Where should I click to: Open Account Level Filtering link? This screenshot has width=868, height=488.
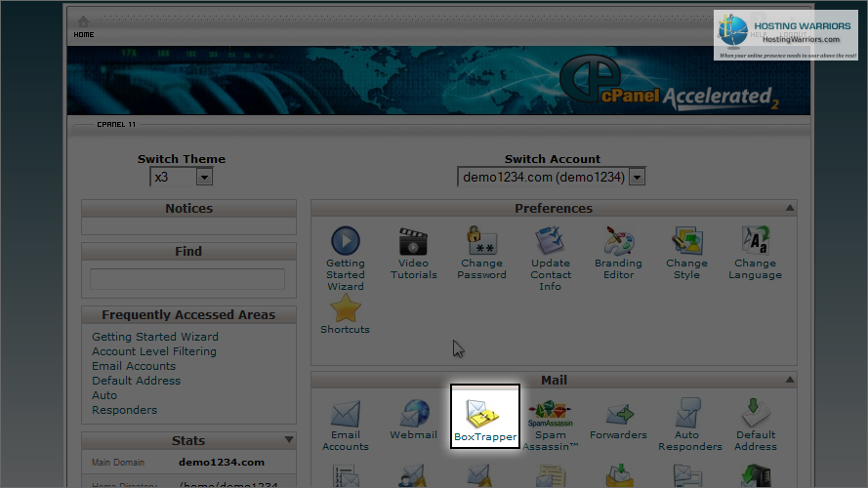click(154, 351)
